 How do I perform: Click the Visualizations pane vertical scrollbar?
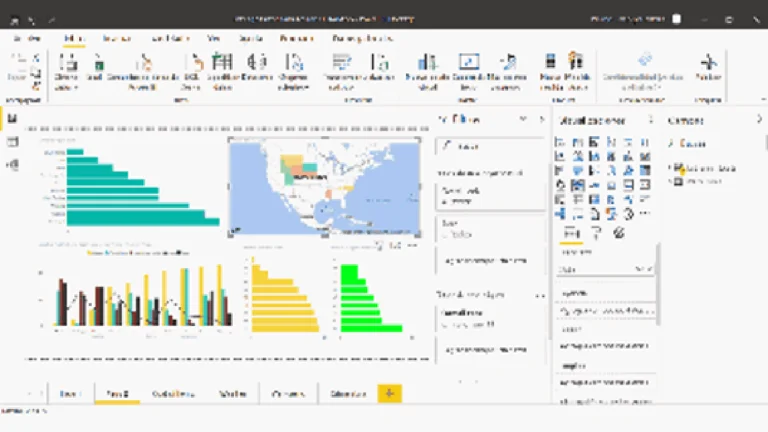pos(658,284)
